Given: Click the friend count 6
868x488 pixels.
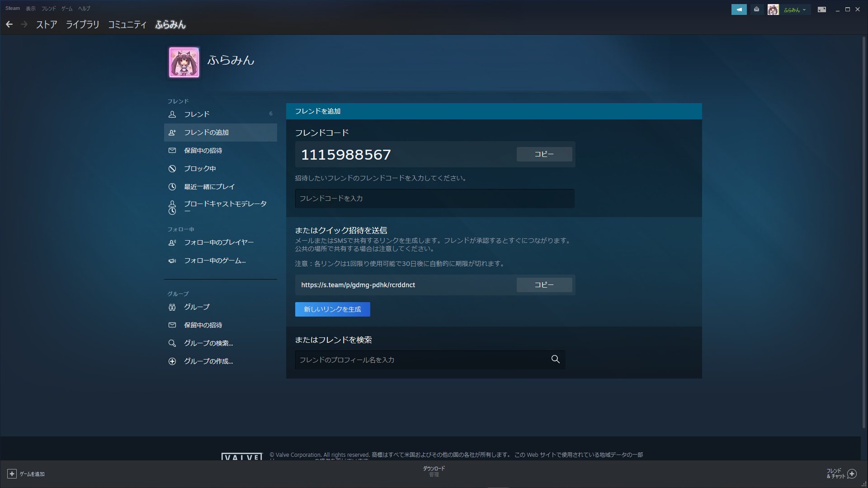Looking at the screenshot, I should [x=271, y=114].
